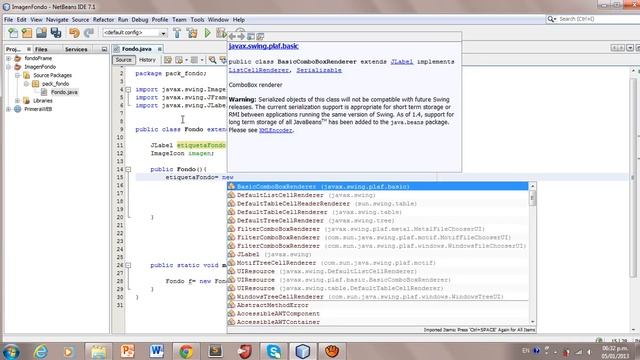
Task: Click the NetBeans cube taskbar icon
Action: [x=302, y=351]
